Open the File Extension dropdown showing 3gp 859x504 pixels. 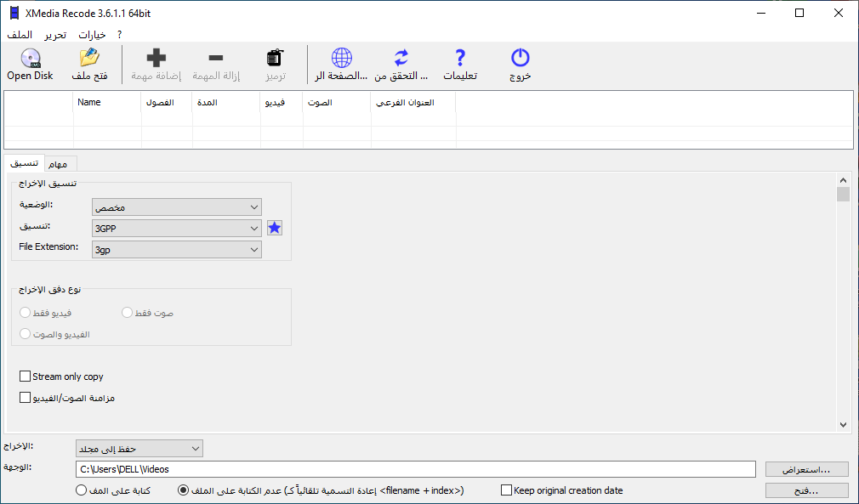click(176, 250)
